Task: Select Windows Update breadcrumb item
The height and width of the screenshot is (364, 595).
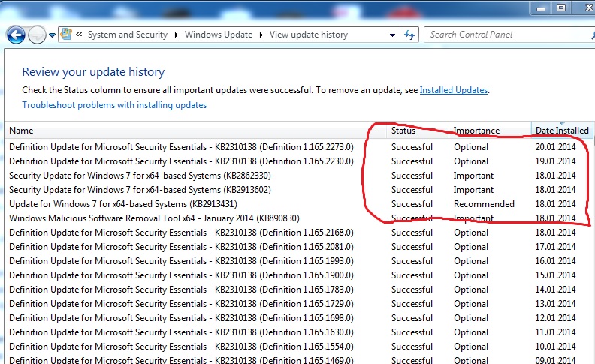Action: pos(219,35)
